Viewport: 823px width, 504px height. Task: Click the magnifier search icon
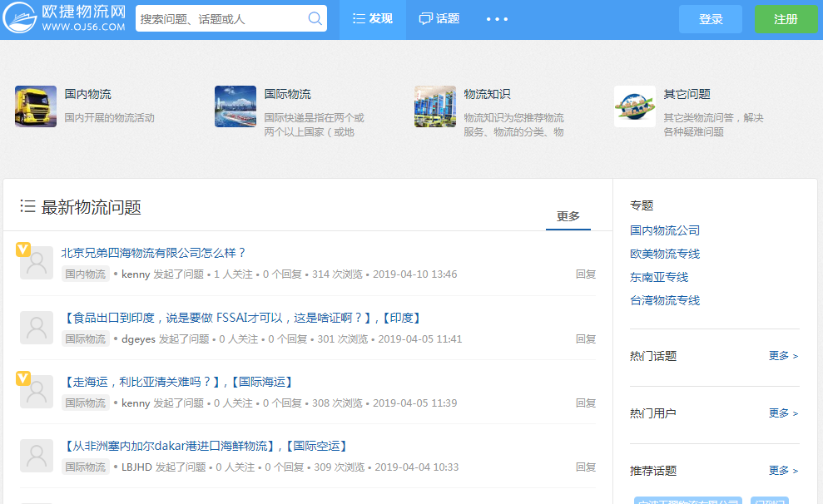(315, 18)
